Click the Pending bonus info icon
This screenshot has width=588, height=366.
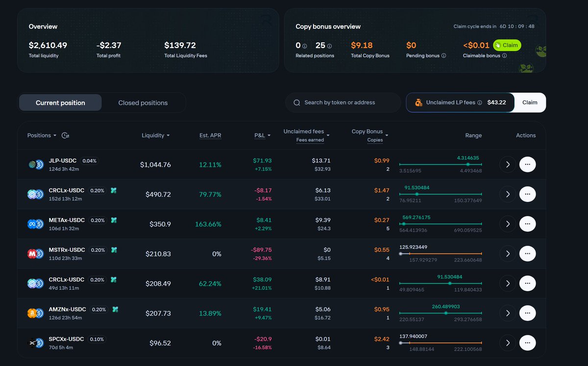[x=444, y=56]
